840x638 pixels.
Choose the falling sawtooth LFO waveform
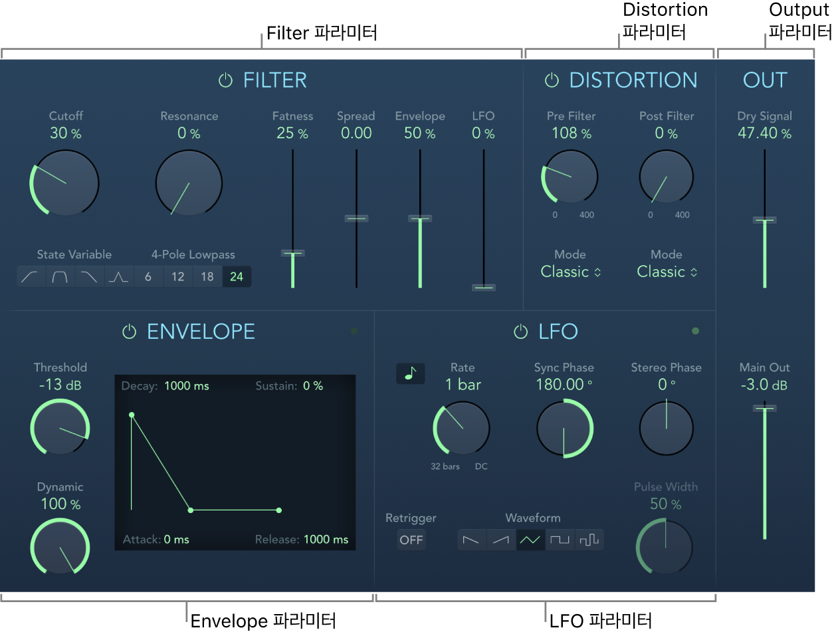pos(471,540)
